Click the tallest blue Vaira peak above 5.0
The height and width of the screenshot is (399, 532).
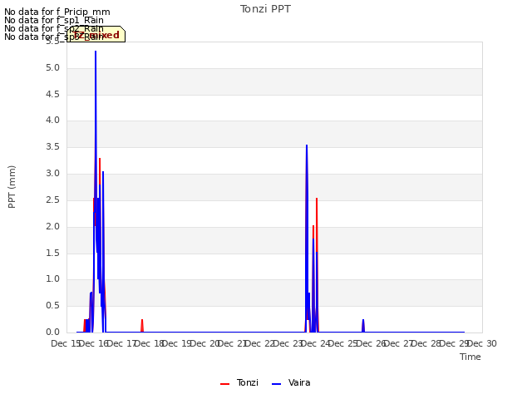96,52
